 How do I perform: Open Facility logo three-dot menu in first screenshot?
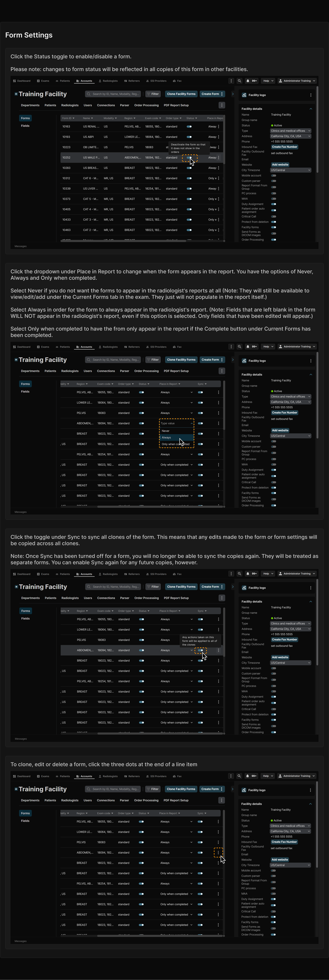tap(311, 95)
